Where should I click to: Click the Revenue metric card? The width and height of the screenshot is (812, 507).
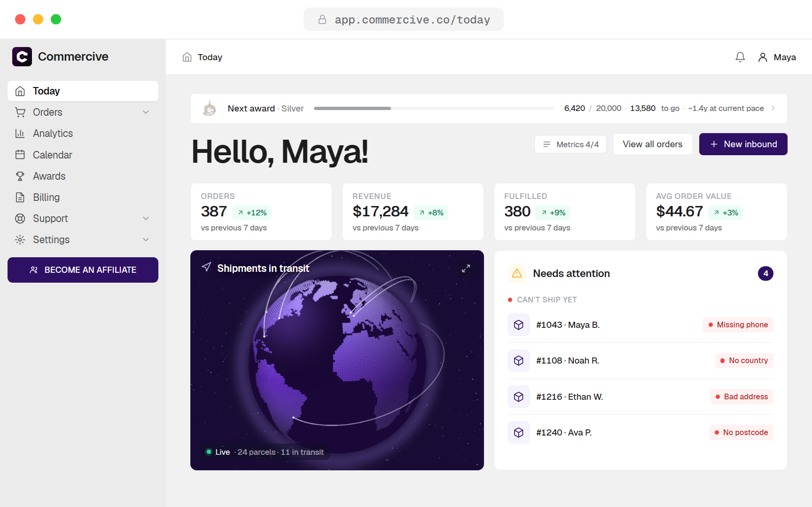click(x=413, y=212)
